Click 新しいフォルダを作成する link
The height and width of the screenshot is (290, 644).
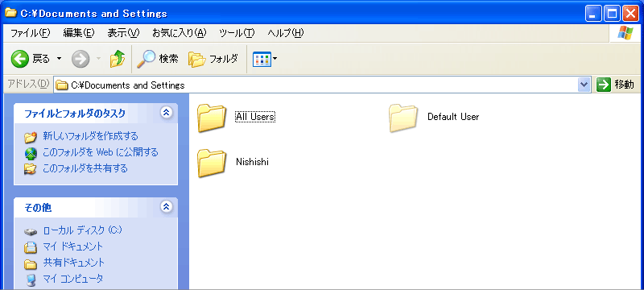[x=90, y=136]
